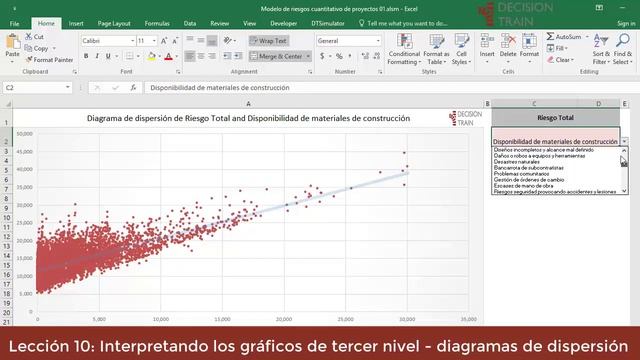This screenshot has width=640, height=360.
Task: Open Find & Select magnifier
Action: point(622,49)
